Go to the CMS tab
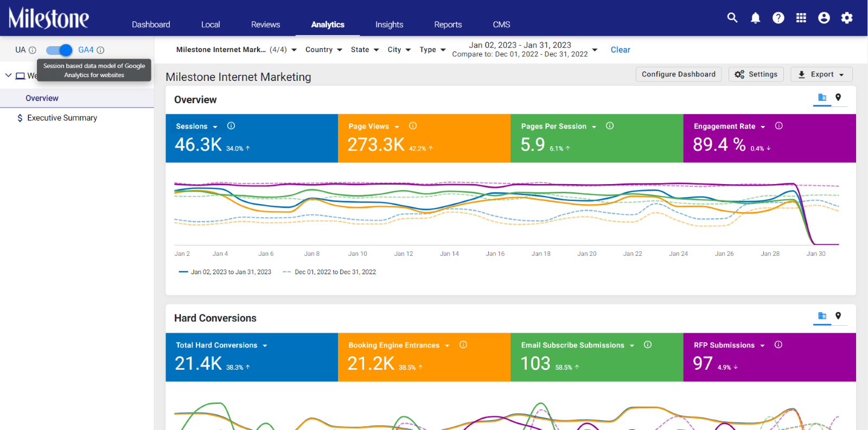The height and width of the screenshot is (430, 868). click(x=502, y=24)
